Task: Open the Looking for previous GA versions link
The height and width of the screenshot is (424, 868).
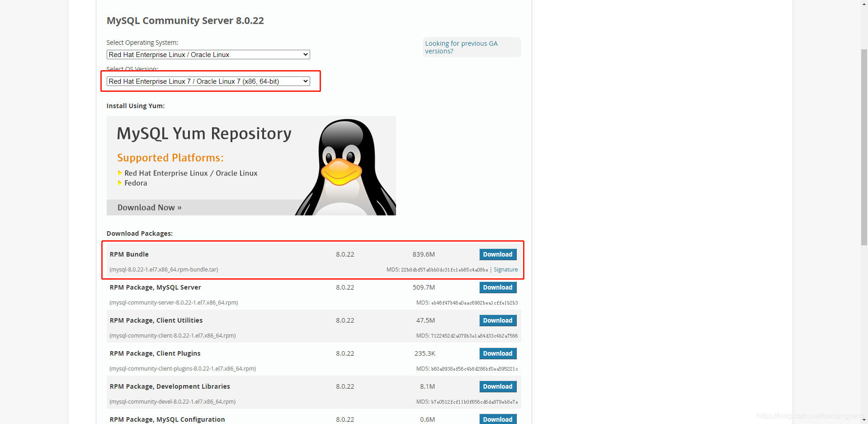Action: click(461, 47)
